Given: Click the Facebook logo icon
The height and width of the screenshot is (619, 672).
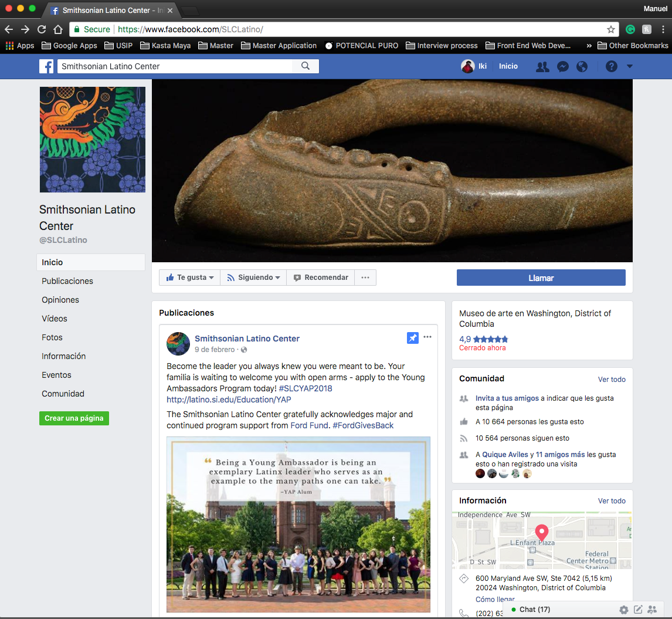Looking at the screenshot, I should 46,66.
